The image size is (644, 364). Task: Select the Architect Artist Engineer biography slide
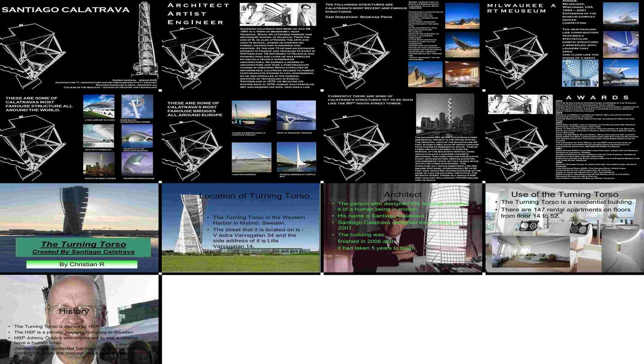tap(241, 45)
